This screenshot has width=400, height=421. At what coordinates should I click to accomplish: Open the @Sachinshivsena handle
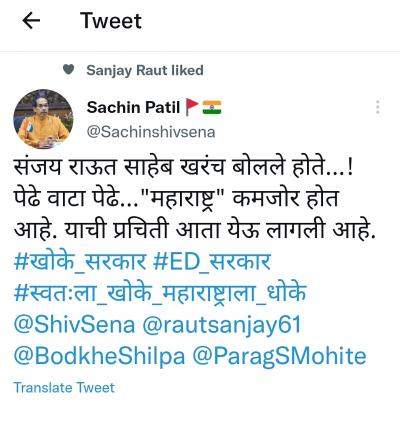(x=151, y=132)
